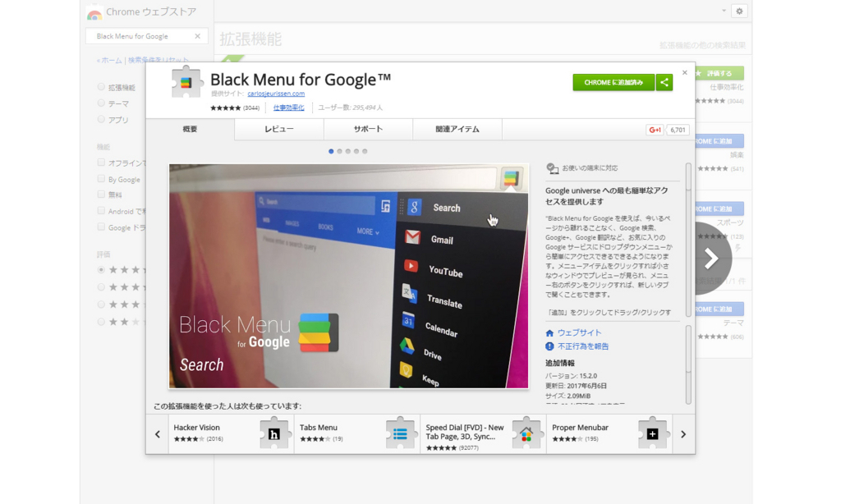Check the オフライン feature checkbox
This screenshot has width=841, height=504.
click(x=101, y=163)
